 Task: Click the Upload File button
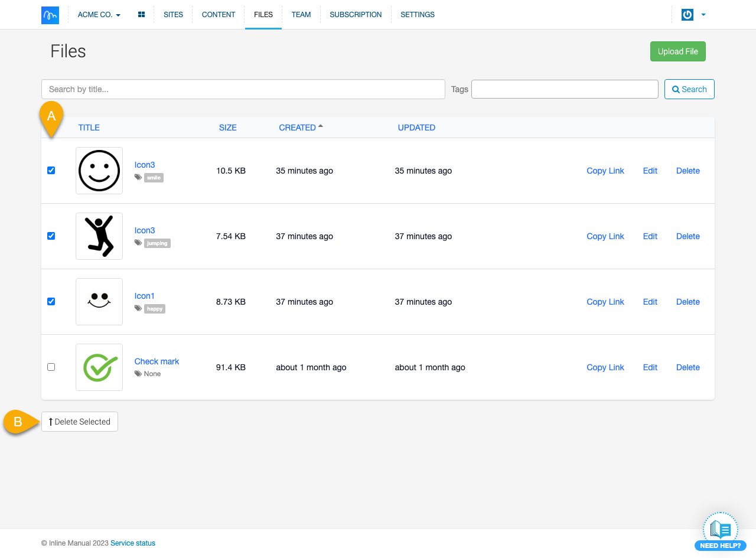tap(677, 51)
